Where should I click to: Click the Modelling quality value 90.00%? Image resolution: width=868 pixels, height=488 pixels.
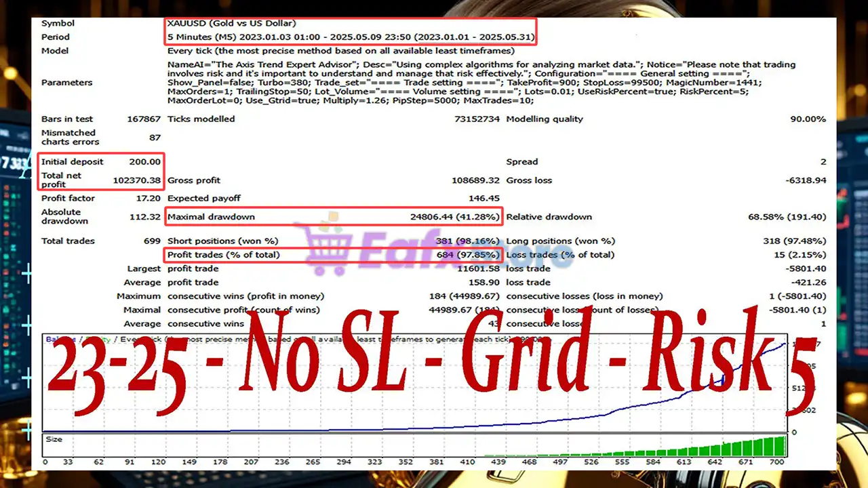808,119
